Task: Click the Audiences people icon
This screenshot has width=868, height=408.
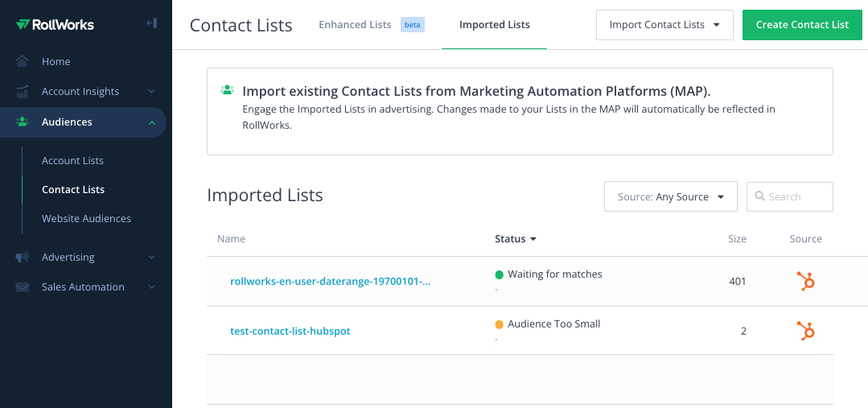Action: click(x=23, y=122)
